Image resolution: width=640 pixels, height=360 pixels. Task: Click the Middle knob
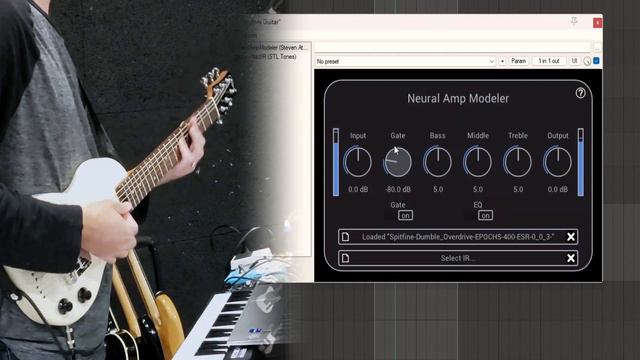(478, 162)
